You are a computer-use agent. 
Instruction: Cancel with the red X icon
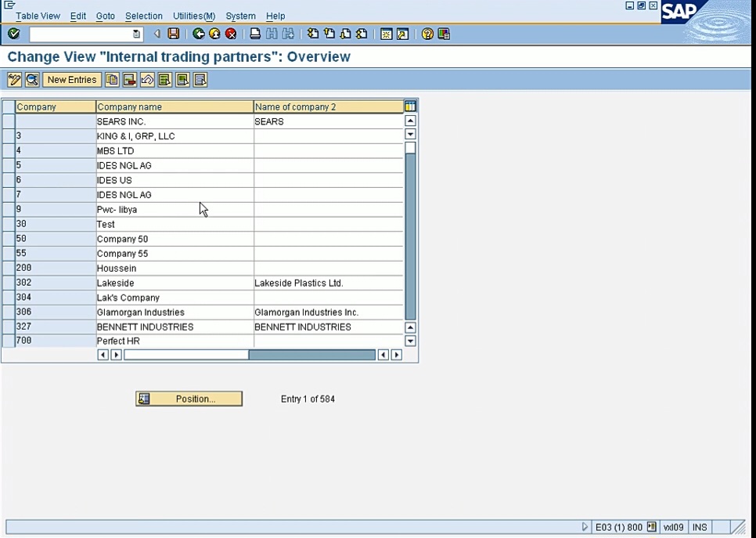pyautogui.click(x=232, y=34)
